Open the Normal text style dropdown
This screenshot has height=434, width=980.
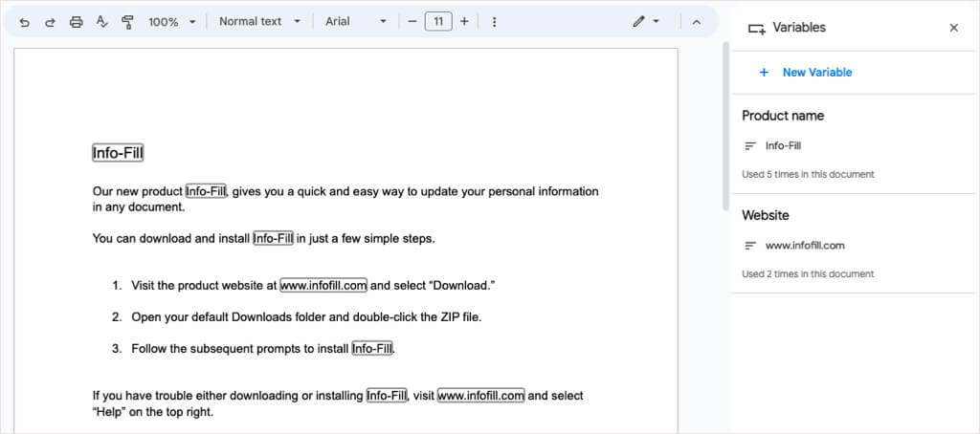tap(259, 21)
